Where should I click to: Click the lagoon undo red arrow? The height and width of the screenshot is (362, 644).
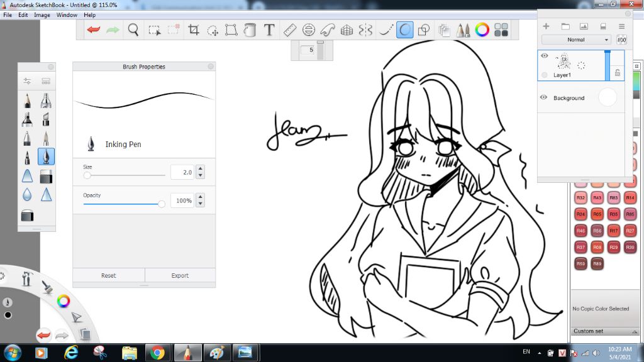click(43, 336)
